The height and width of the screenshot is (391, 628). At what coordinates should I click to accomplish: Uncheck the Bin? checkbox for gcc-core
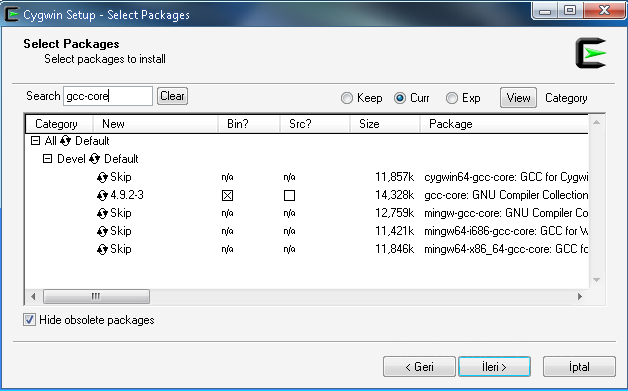[x=227, y=196]
